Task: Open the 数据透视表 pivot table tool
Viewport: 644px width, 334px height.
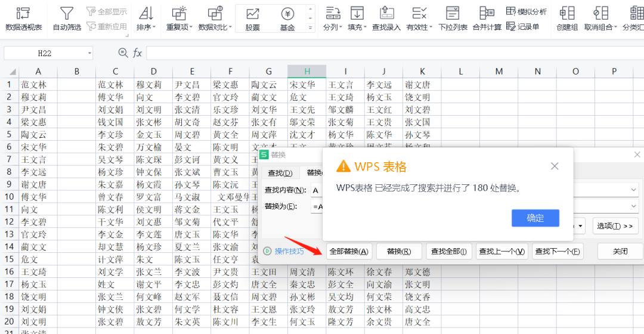Action: (23, 19)
